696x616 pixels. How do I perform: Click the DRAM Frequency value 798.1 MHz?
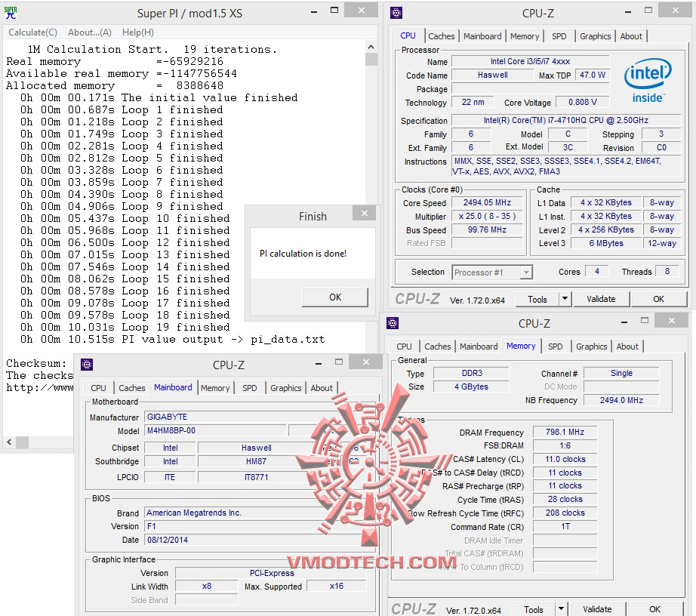[x=565, y=432]
